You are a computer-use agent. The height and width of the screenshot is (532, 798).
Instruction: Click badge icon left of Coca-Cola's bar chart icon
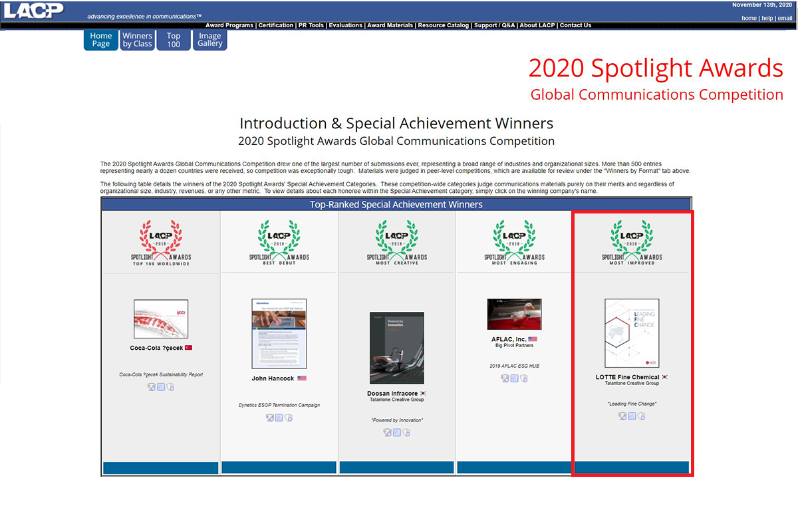point(152,387)
